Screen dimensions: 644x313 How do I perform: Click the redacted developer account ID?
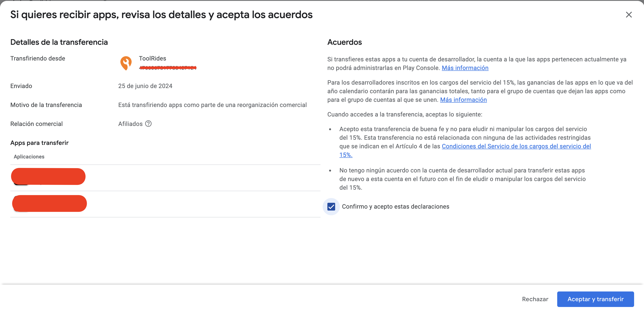[168, 68]
